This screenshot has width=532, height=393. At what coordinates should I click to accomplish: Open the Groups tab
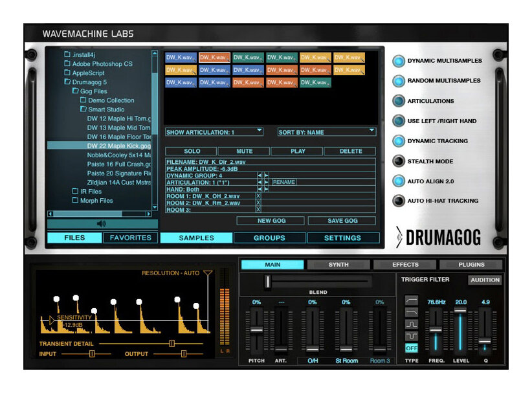click(x=269, y=238)
